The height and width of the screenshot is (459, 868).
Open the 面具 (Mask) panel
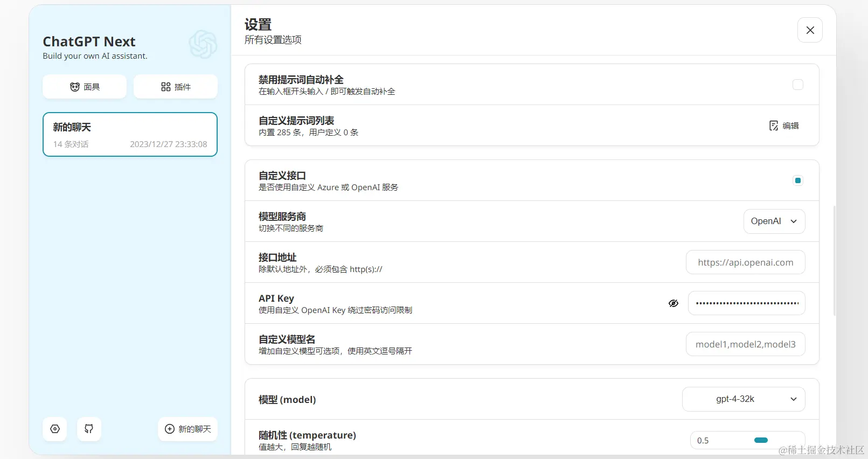point(85,87)
